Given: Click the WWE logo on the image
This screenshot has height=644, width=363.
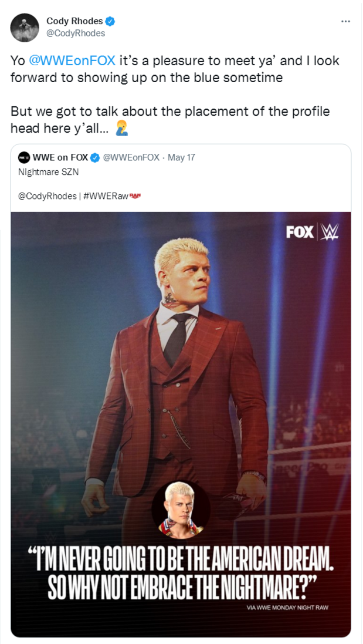Looking at the screenshot, I should (330, 232).
